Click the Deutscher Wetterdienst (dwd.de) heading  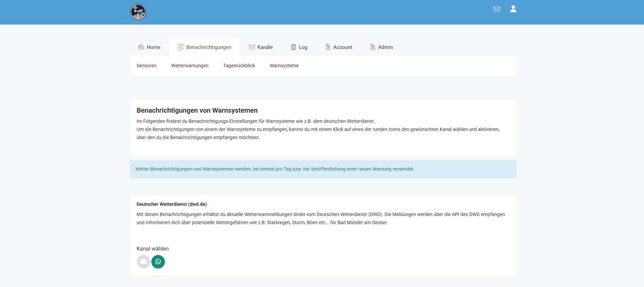(172, 204)
